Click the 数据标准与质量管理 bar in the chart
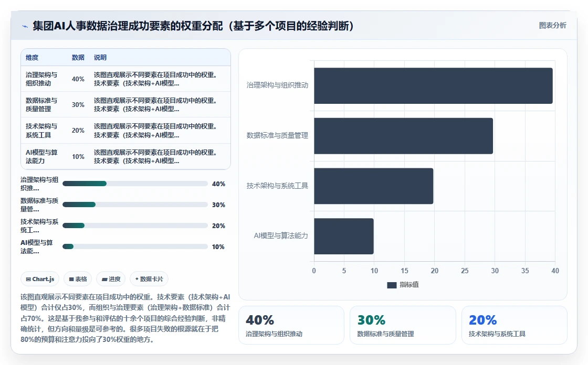 pyautogui.click(x=404, y=136)
